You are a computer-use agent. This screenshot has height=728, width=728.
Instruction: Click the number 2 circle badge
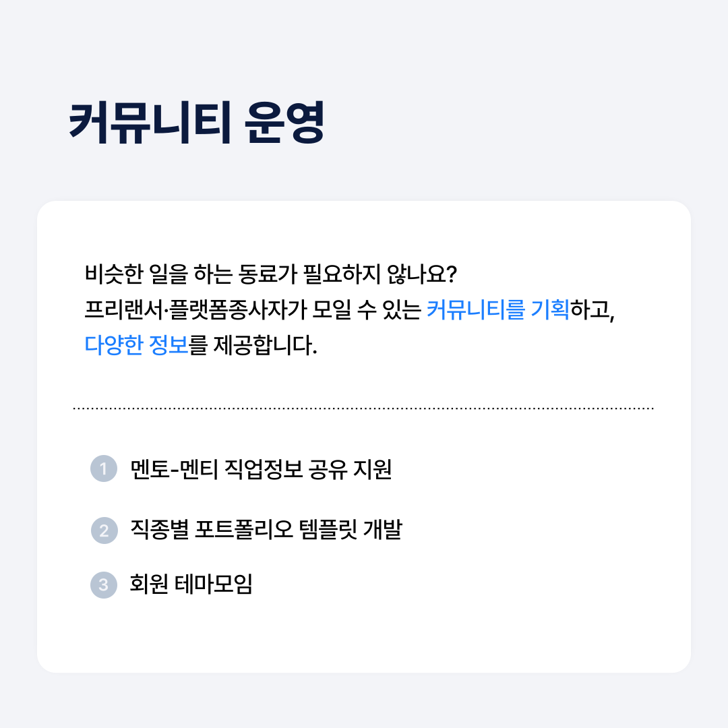(104, 530)
